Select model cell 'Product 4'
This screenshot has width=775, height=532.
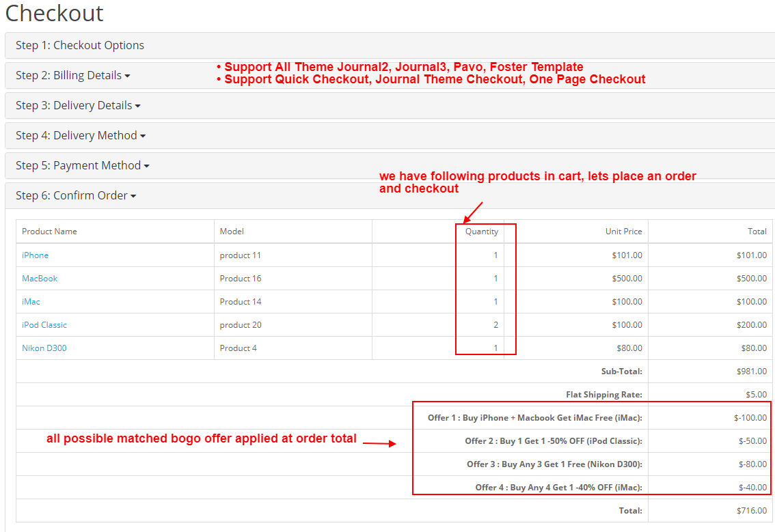tap(239, 348)
